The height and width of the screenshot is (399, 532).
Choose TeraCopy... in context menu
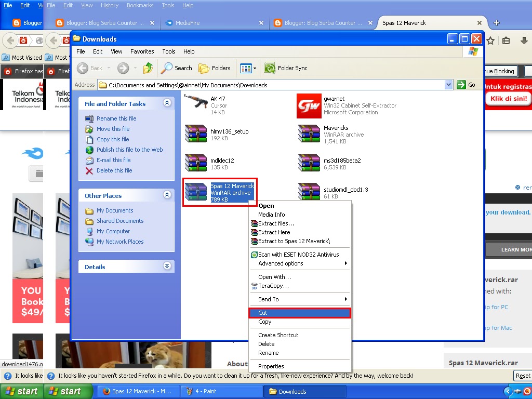(300, 286)
